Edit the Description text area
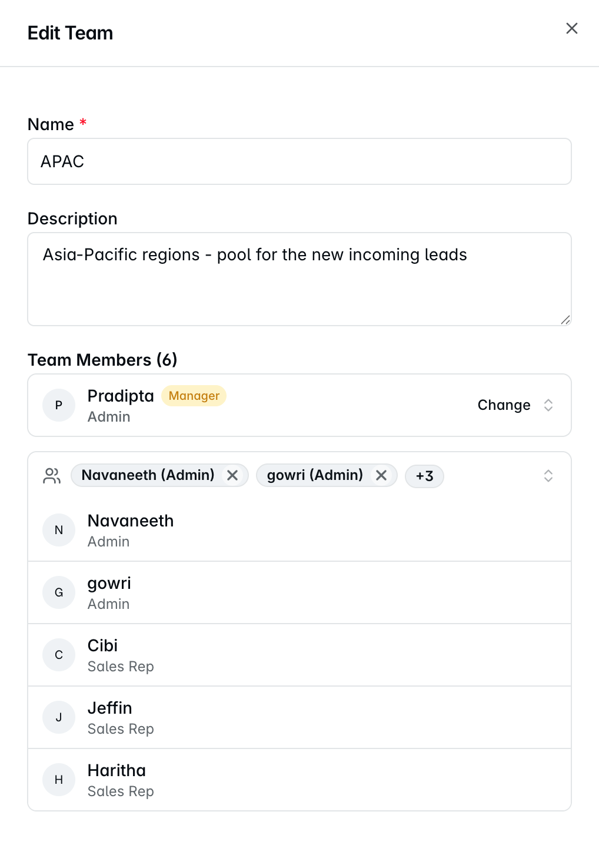Image resolution: width=599 pixels, height=868 pixels. (299, 279)
